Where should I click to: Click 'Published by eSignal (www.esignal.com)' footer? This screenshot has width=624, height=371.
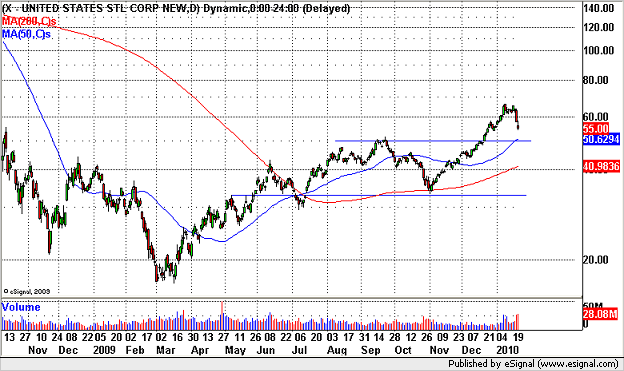point(533,363)
